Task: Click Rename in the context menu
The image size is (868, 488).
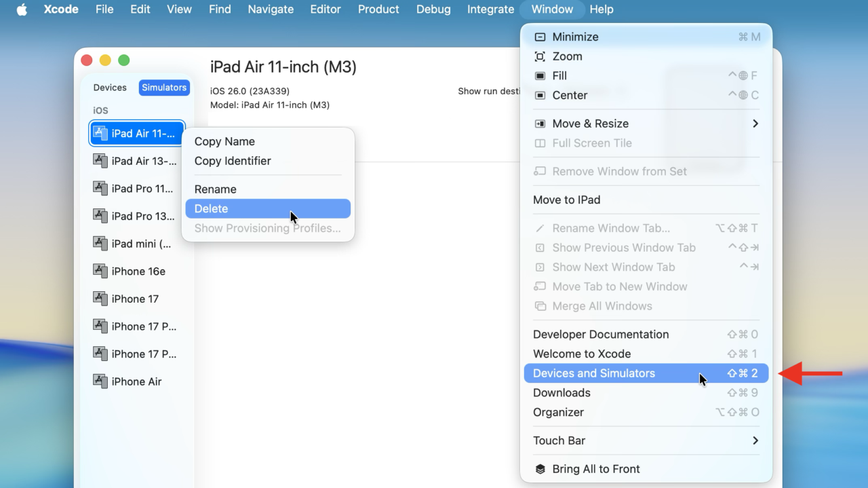Action: point(216,189)
